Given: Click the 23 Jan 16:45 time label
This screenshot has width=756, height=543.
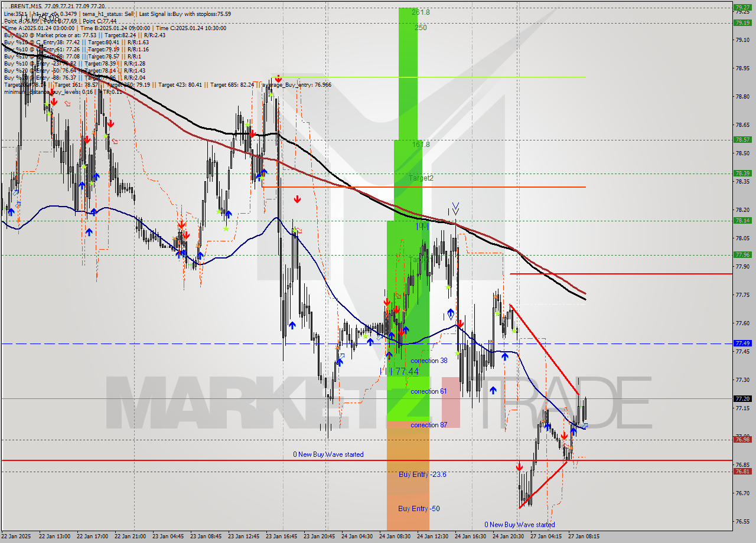Looking at the screenshot, I should (282, 537).
